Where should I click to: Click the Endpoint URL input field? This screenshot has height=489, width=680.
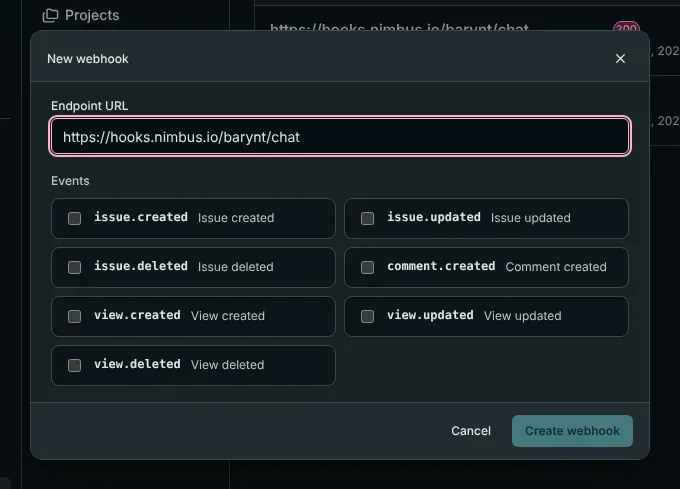pos(340,137)
